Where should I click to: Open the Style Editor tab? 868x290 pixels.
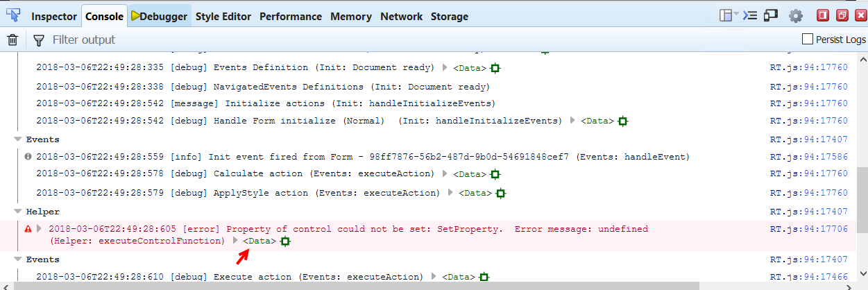(223, 16)
